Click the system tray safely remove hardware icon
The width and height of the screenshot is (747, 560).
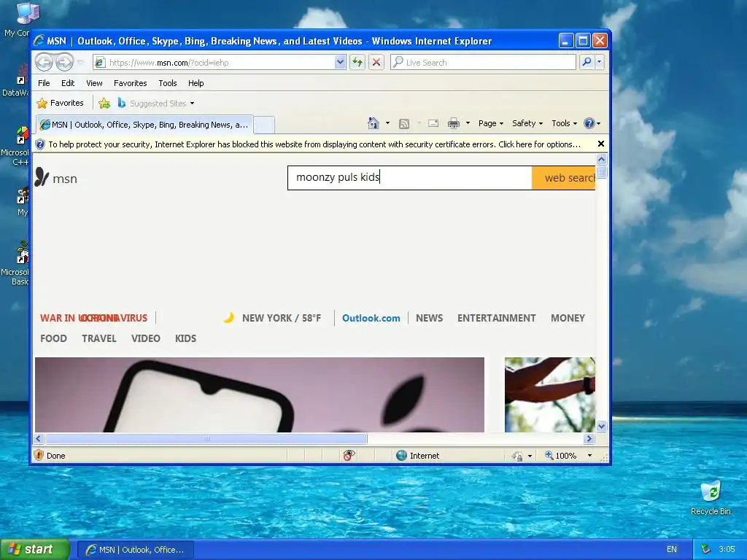tap(705, 549)
